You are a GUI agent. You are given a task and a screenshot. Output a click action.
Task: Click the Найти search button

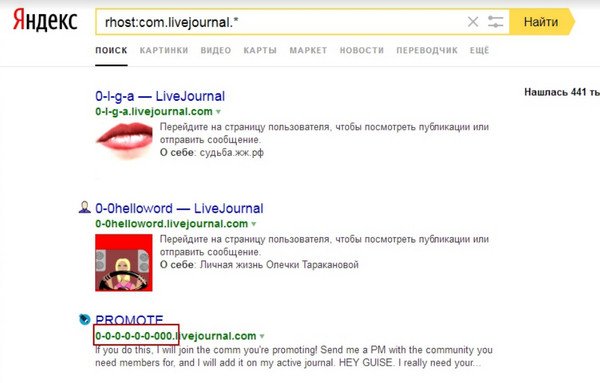click(x=541, y=22)
